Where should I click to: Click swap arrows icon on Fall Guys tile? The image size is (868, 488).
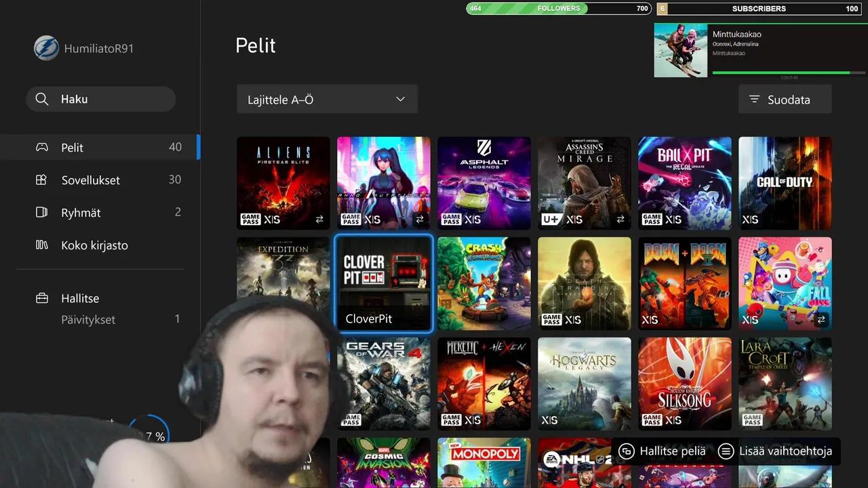[x=821, y=320]
